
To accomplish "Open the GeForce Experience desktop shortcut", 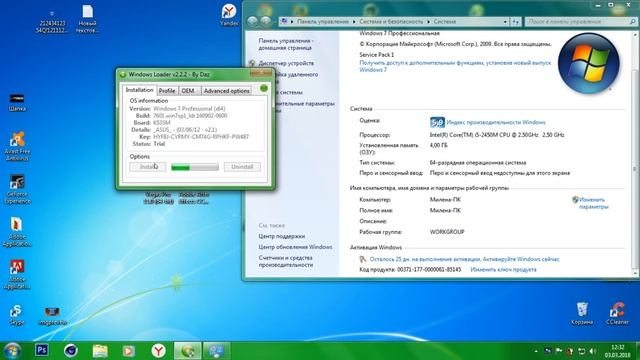I will (x=17, y=189).
